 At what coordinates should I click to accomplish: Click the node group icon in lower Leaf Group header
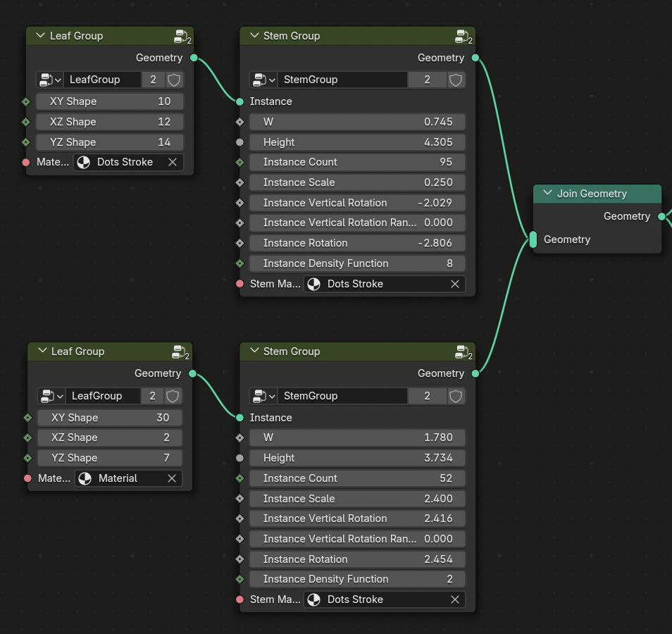[178, 352]
